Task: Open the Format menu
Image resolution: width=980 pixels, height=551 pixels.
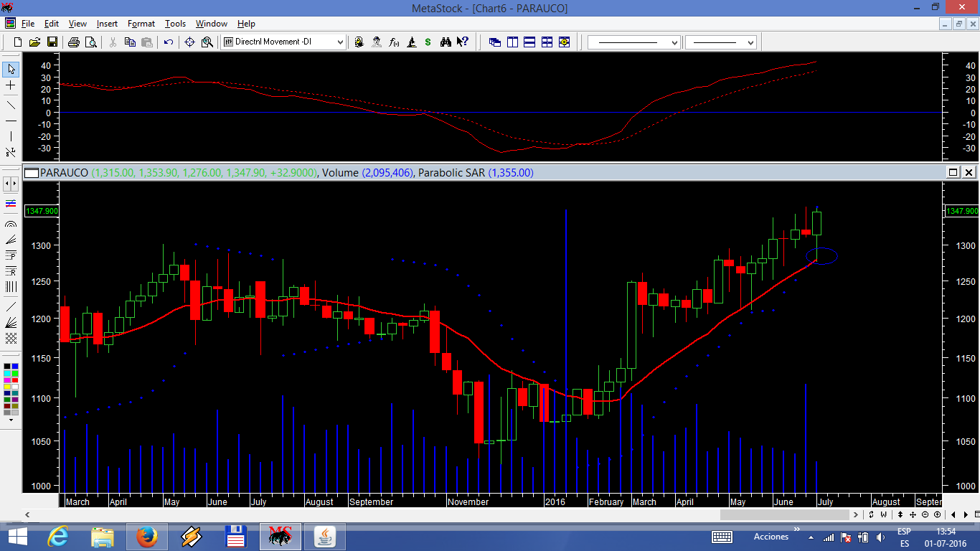Action: click(x=141, y=24)
